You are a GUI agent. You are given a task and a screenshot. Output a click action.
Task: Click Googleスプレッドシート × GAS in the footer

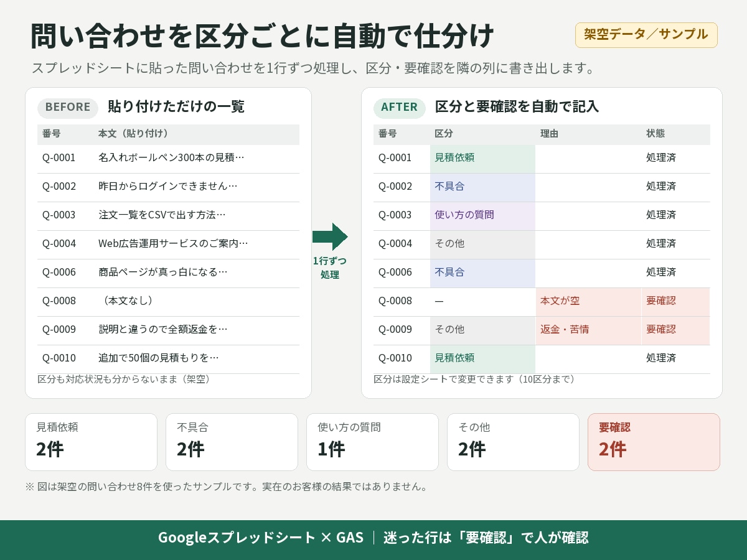click(261, 538)
